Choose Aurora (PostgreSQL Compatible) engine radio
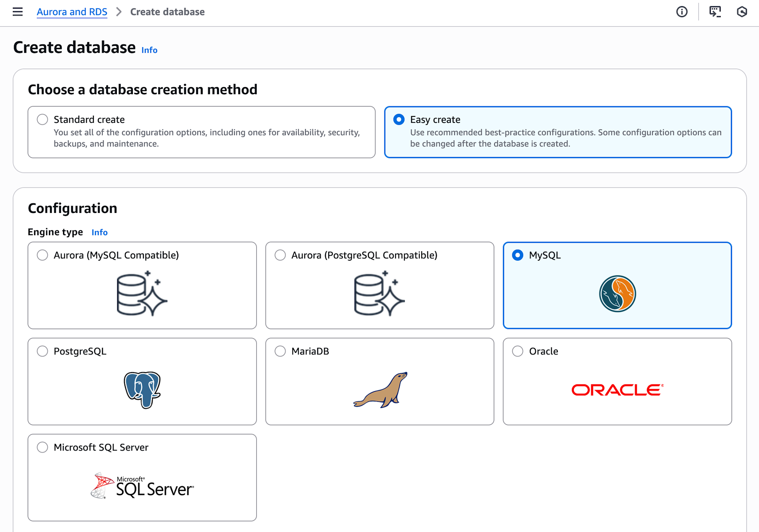Viewport: 759px width, 532px height. click(x=280, y=255)
